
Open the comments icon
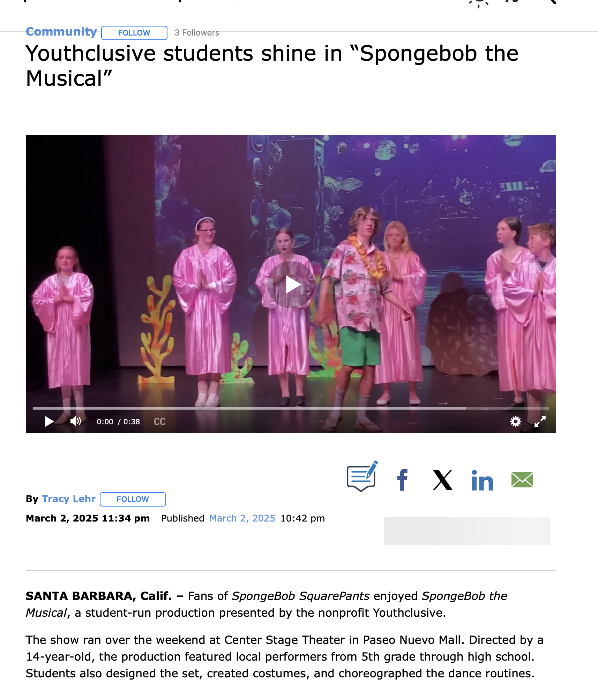pyautogui.click(x=362, y=477)
